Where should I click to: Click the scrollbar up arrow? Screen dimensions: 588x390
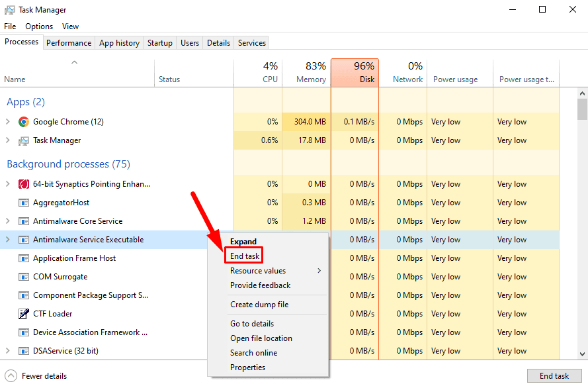(582, 93)
